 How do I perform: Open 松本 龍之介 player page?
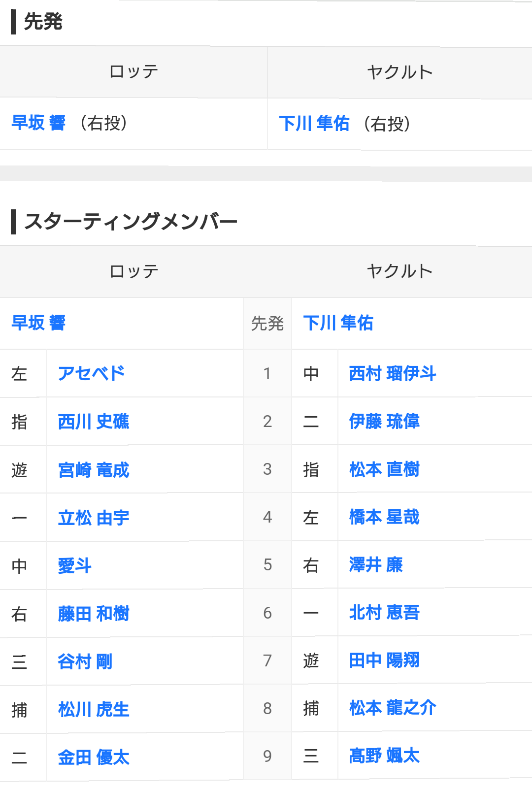[393, 708]
